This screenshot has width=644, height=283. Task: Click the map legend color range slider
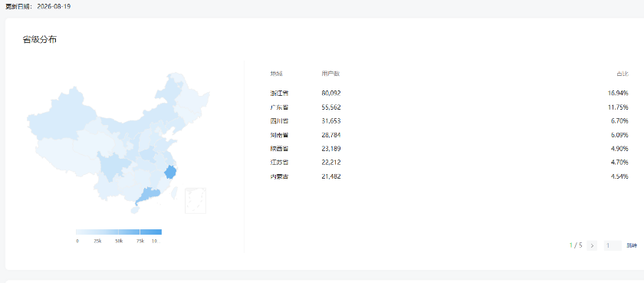click(x=119, y=232)
